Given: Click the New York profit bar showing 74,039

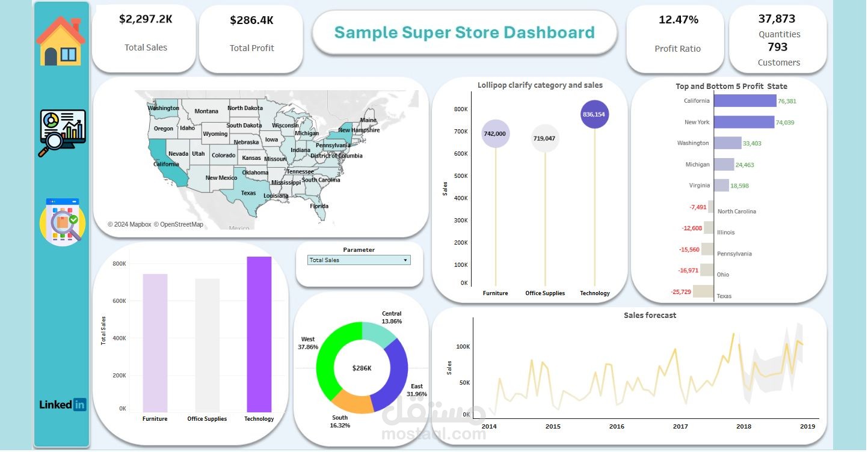Looking at the screenshot, I should coord(743,122).
